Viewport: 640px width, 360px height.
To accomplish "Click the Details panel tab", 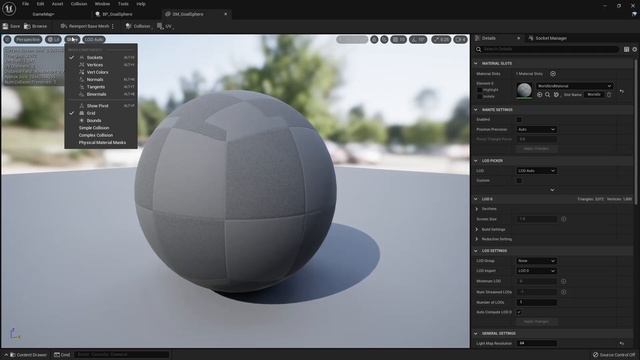I will click(489, 38).
